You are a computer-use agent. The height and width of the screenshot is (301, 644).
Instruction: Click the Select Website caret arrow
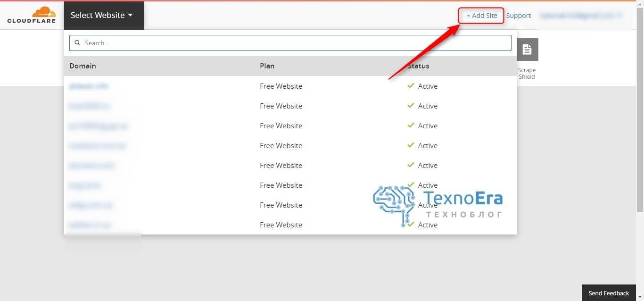(130, 15)
